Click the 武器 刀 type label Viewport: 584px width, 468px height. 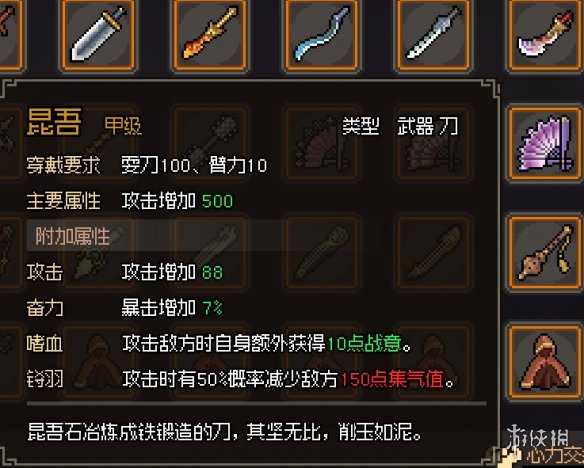click(428, 126)
